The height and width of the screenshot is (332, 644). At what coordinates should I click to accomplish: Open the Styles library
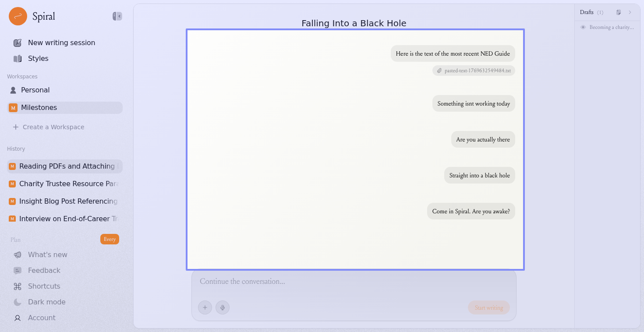[x=38, y=58]
